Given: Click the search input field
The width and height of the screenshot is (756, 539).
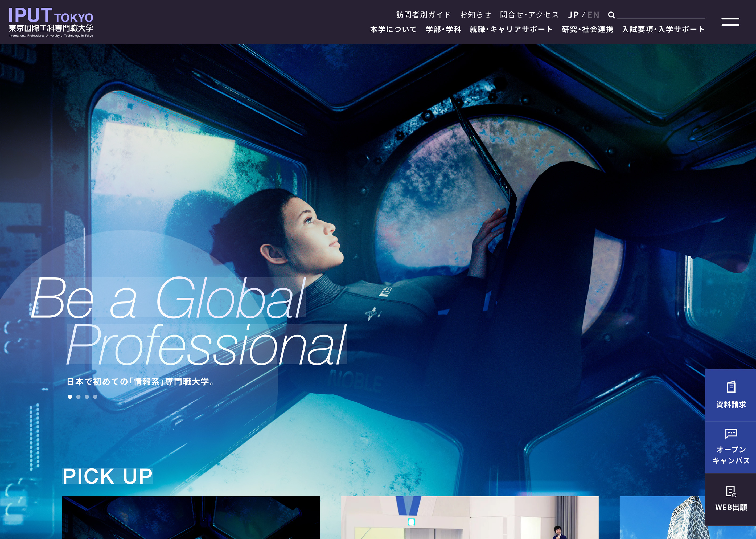Looking at the screenshot, I should 662,16.
